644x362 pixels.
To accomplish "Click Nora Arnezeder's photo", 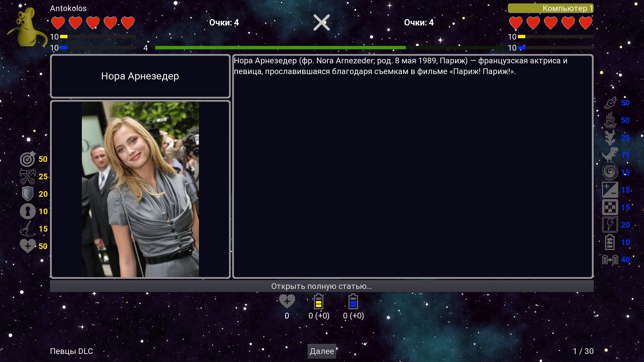I will [x=140, y=189].
